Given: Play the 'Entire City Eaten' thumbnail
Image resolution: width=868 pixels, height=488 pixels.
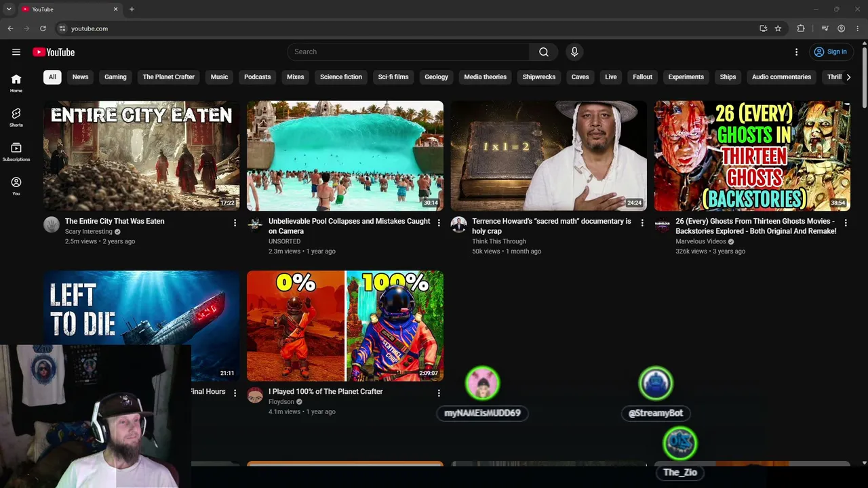Looking at the screenshot, I should point(142,156).
